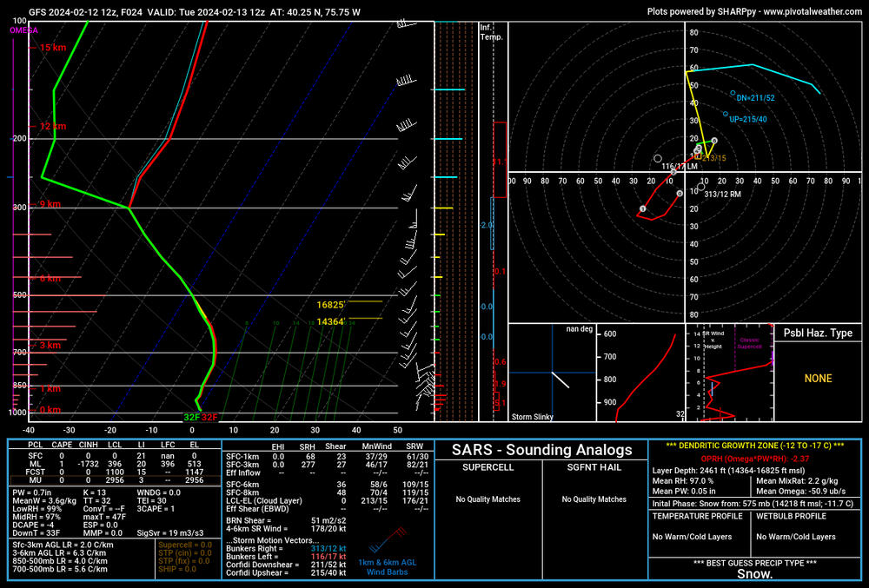Click the Corfidi Downshear = 211/52 kt line
Image resolution: width=869 pixels, height=588 pixels.
(x=286, y=565)
